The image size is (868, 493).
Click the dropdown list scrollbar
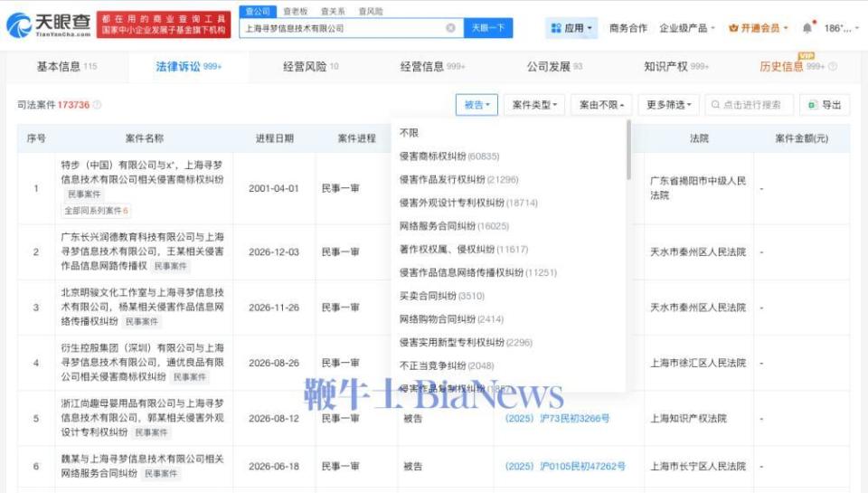[628, 149]
